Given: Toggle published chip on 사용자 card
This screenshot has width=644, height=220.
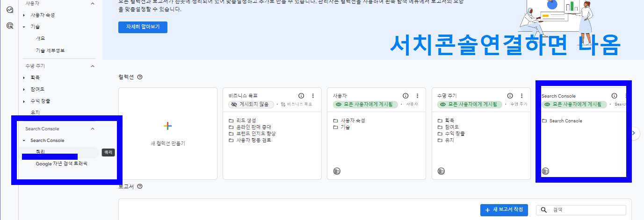Looking at the screenshot, I should coord(365,105).
